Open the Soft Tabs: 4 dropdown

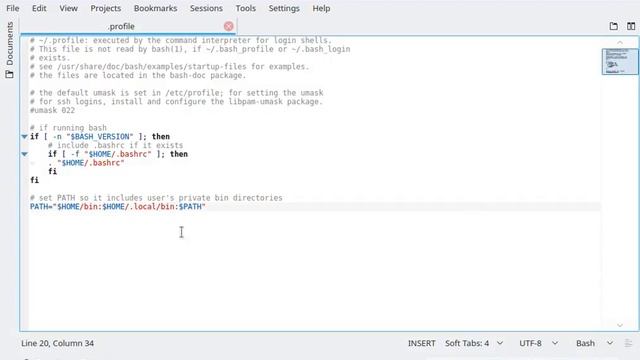473,343
